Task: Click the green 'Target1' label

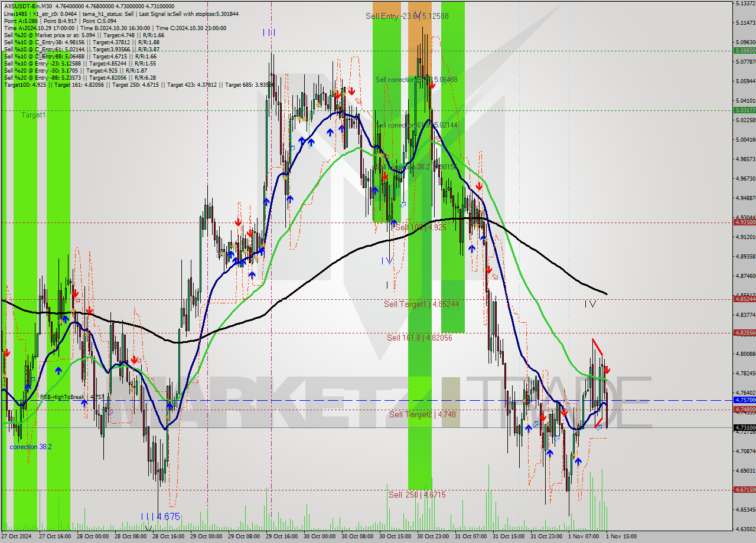Action: [33, 115]
